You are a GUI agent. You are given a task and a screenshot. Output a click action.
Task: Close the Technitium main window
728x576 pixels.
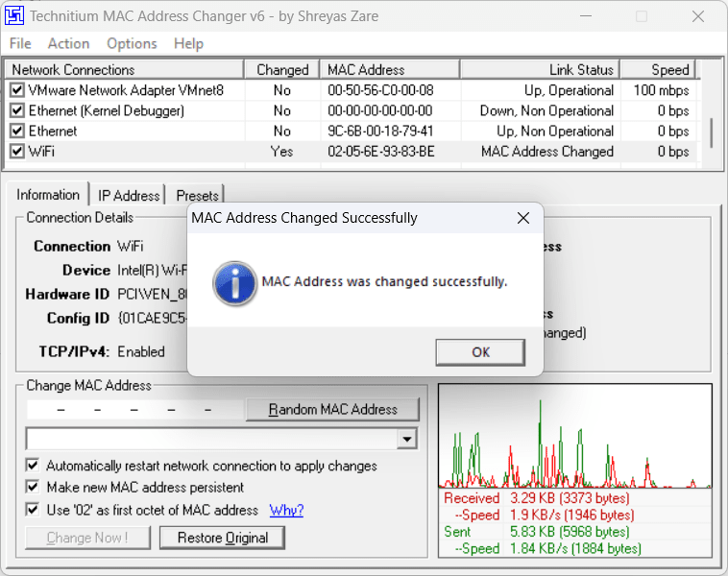click(698, 16)
